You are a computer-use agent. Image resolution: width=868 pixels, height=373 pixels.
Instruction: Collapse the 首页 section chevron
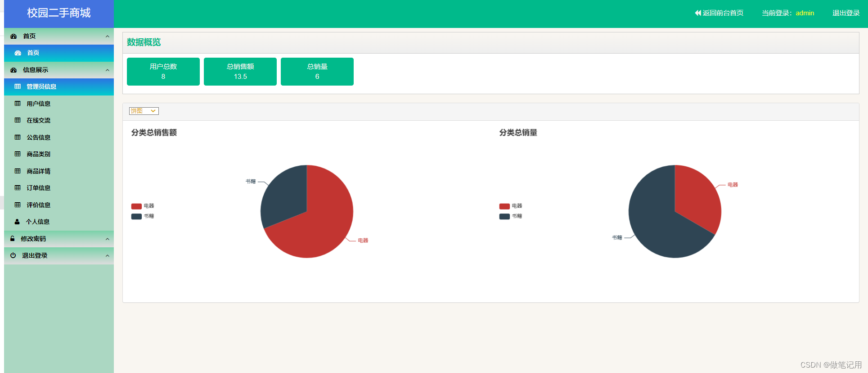click(107, 36)
